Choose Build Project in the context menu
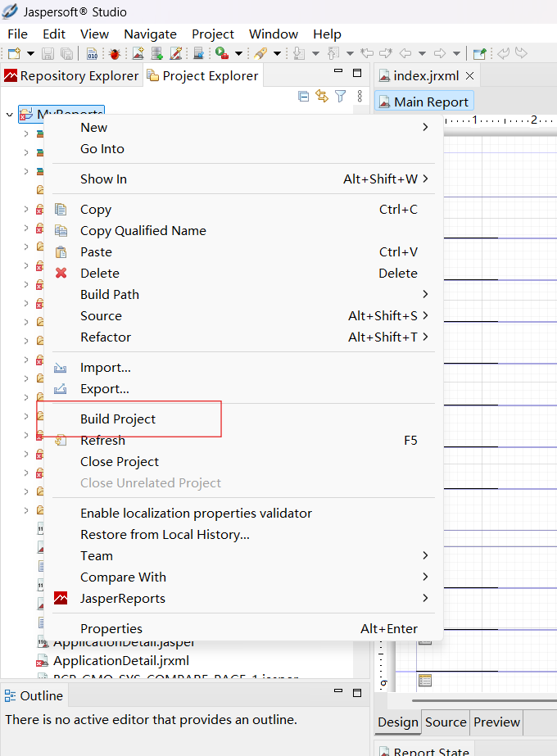 (x=243, y=419)
